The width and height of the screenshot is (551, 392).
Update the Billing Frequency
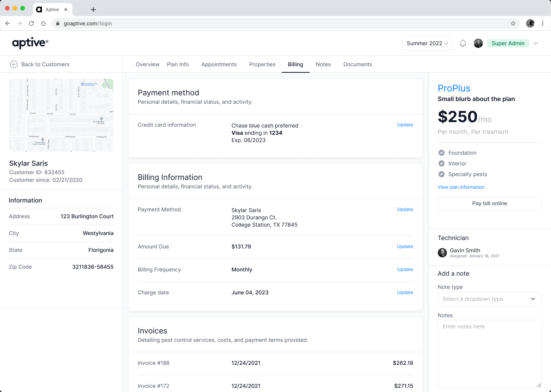pyautogui.click(x=405, y=269)
